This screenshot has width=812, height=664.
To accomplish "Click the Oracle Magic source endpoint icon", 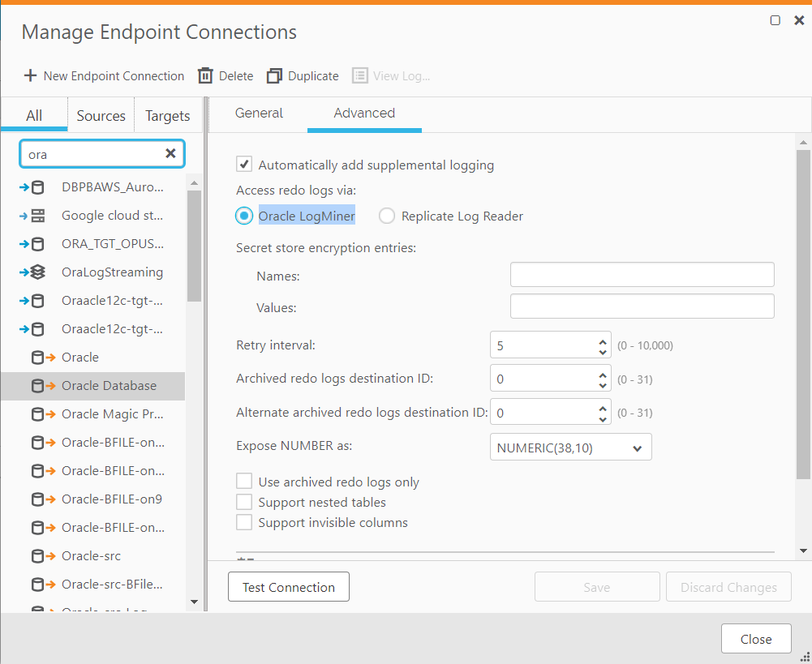I will [x=43, y=414].
